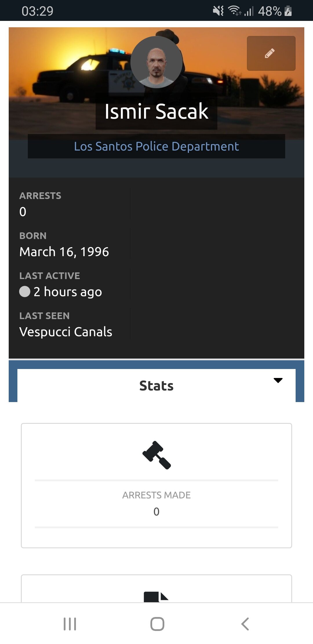Expand the Stats dropdown arrow

click(278, 380)
